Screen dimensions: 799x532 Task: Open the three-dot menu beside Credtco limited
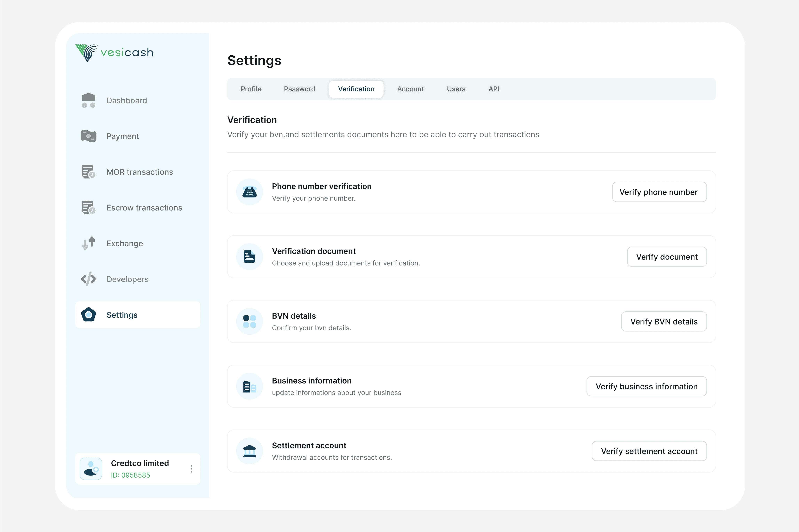click(x=192, y=469)
